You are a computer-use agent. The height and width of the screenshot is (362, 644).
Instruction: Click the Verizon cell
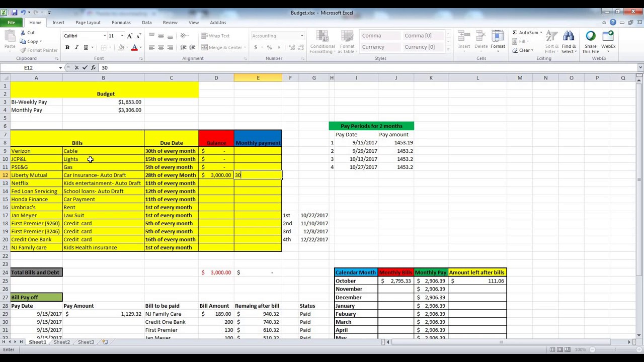pyautogui.click(x=36, y=151)
